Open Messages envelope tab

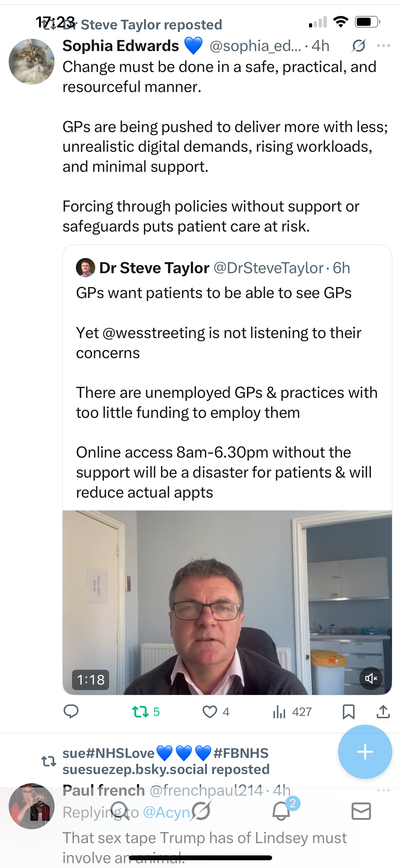(x=361, y=811)
